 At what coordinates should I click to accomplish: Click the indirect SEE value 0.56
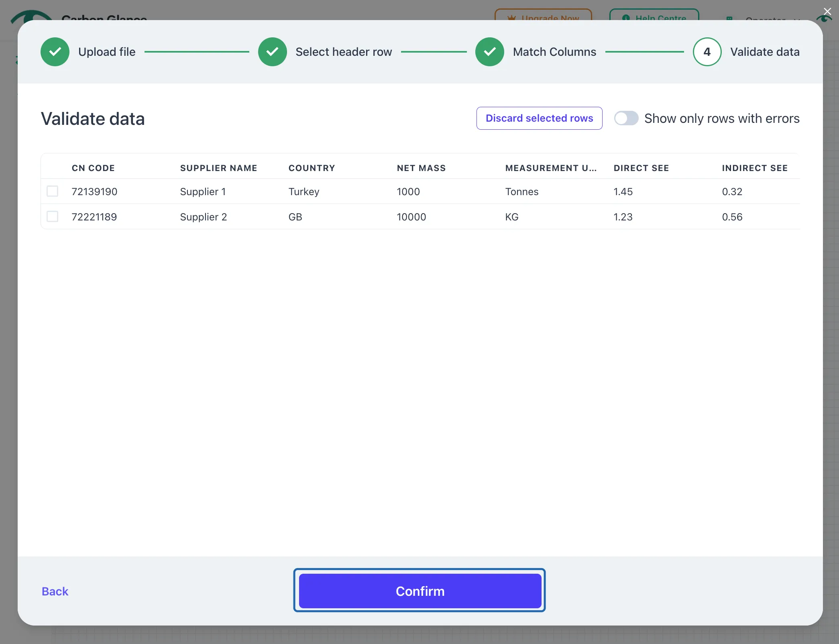pos(732,217)
